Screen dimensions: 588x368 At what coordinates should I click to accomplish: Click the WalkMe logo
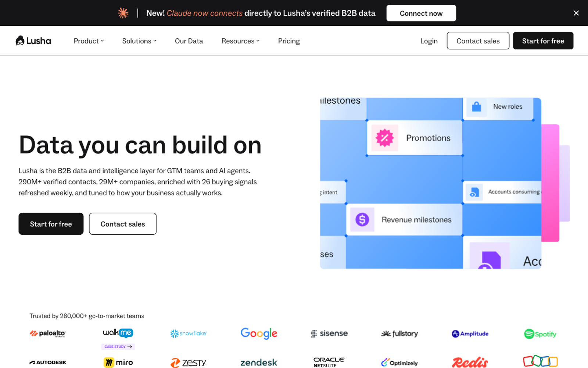point(118,333)
